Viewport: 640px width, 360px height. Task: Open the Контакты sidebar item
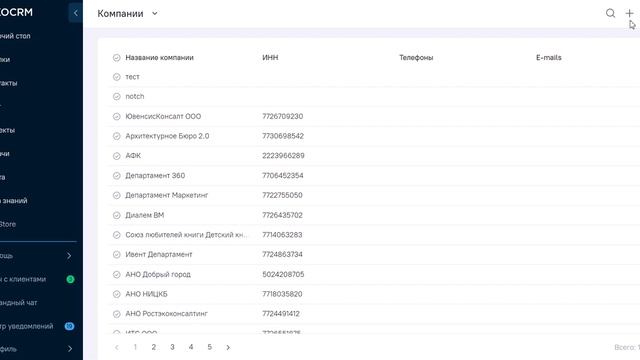[9, 83]
